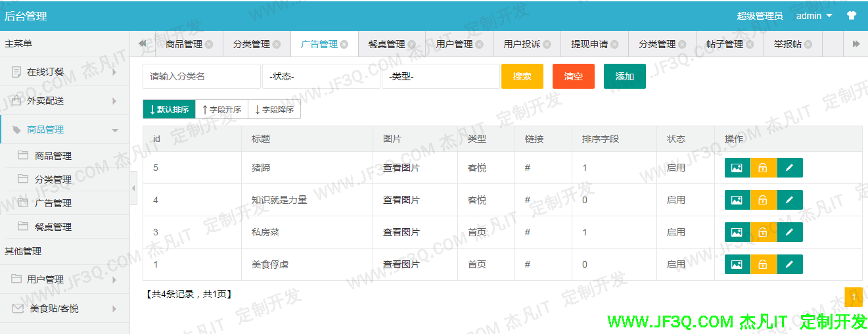Open 查看图片 link for 美食俘虏
868x334 pixels.
tap(401, 264)
